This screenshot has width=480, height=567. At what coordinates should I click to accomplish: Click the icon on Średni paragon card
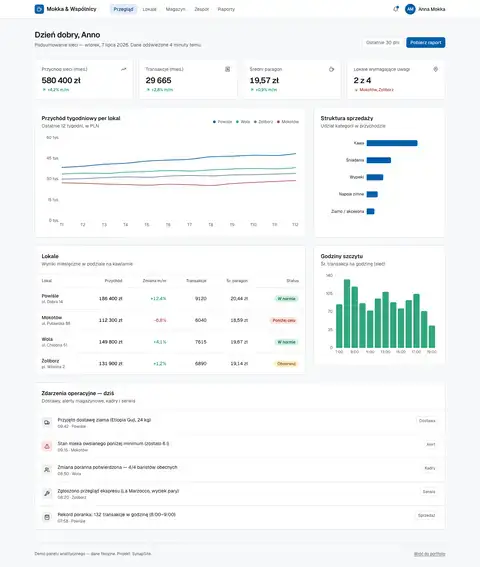[x=331, y=69]
